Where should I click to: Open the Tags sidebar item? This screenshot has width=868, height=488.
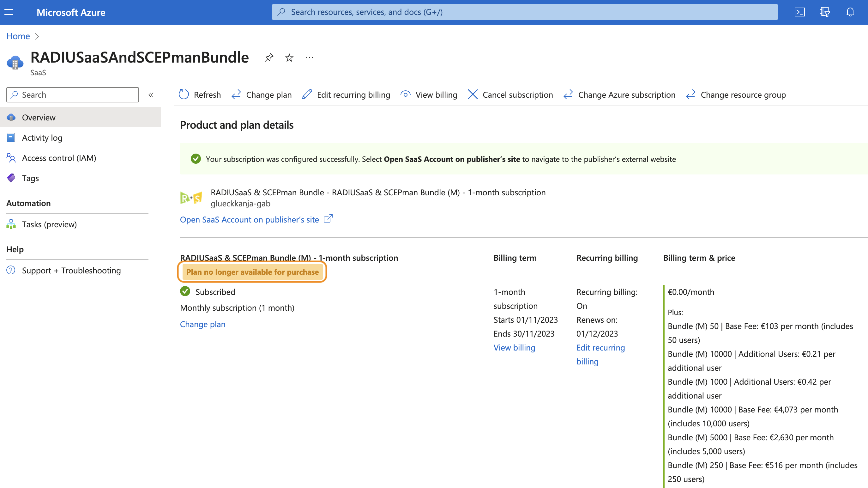click(30, 178)
